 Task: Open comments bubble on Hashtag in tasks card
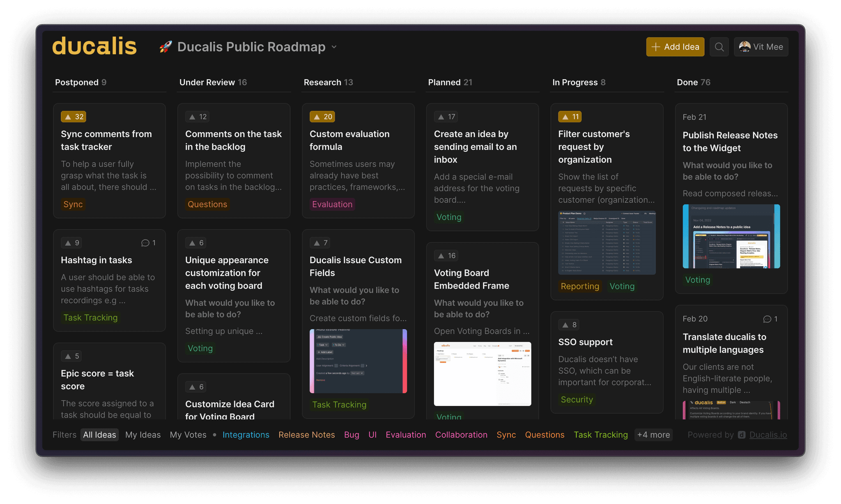click(145, 243)
